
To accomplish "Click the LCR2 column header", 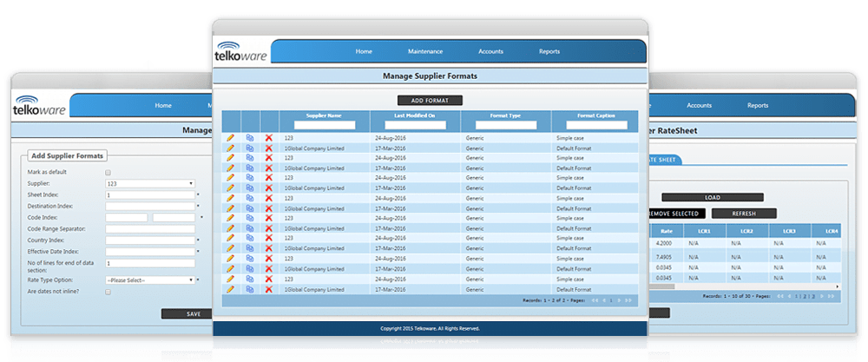I will tap(746, 230).
